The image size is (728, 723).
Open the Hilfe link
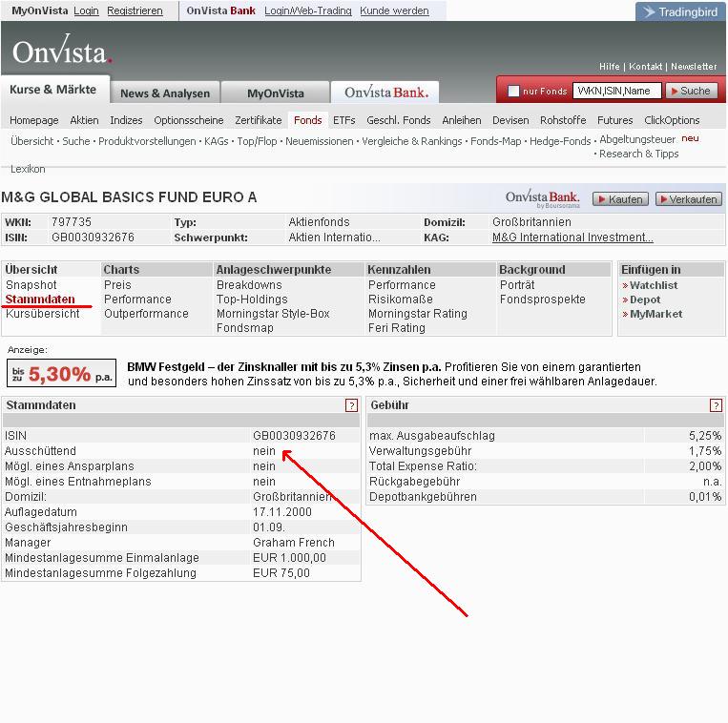[609, 67]
